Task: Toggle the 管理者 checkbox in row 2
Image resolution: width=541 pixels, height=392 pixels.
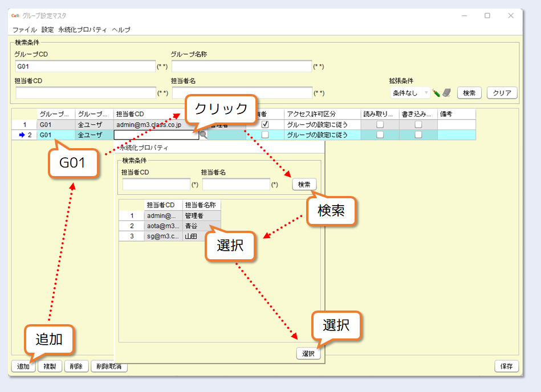Action: [265, 135]
